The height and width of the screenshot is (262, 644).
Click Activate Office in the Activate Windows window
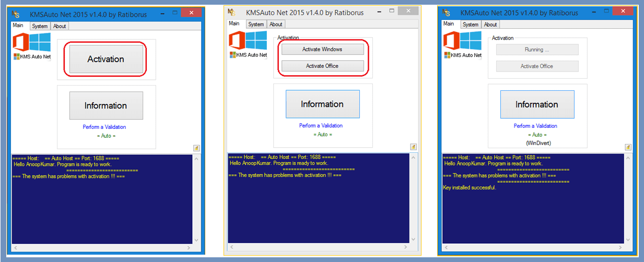pos(322,66)
